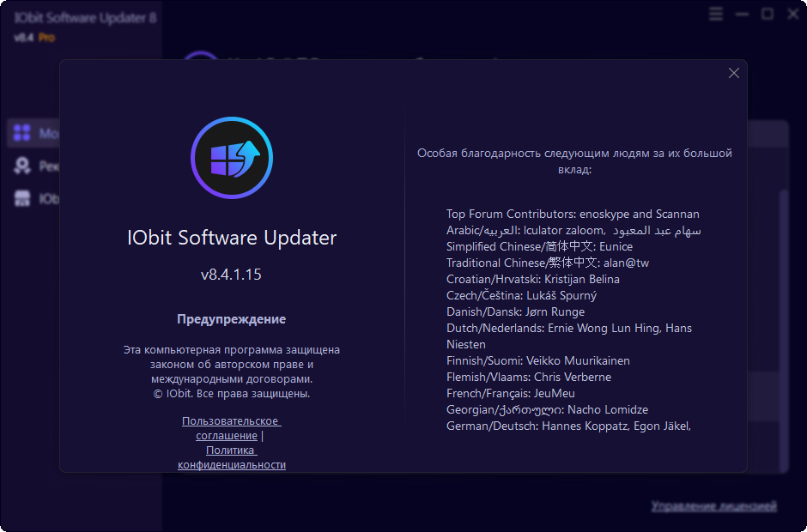Maximize the main IObit window
Viewport: 807px width, 532px height.
click(767, 15)
